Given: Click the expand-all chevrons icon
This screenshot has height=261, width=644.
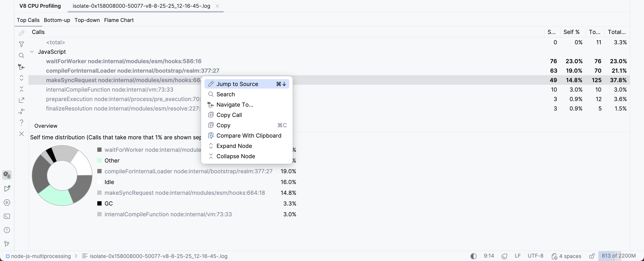Looking at the screenshot, I should [x=22, y=78].
